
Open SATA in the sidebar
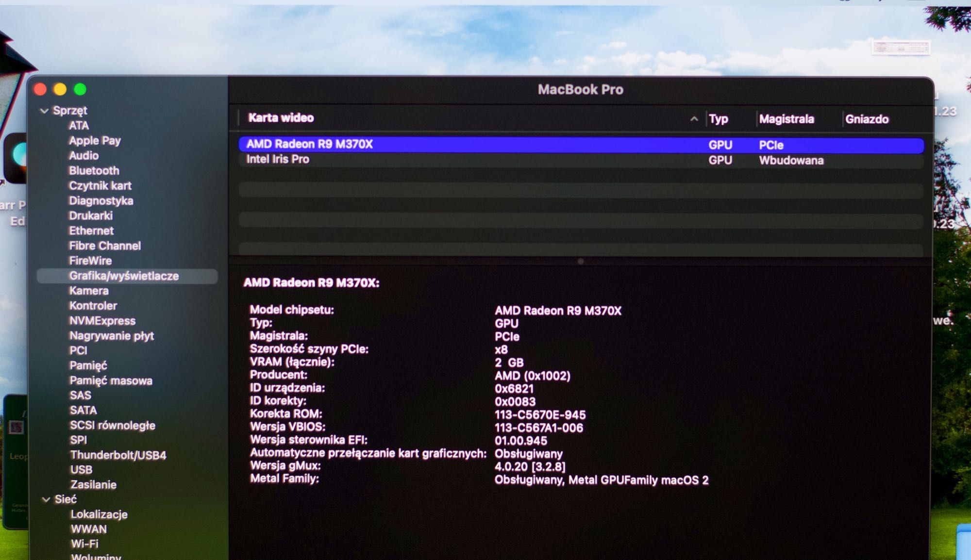tap(84, 411)
